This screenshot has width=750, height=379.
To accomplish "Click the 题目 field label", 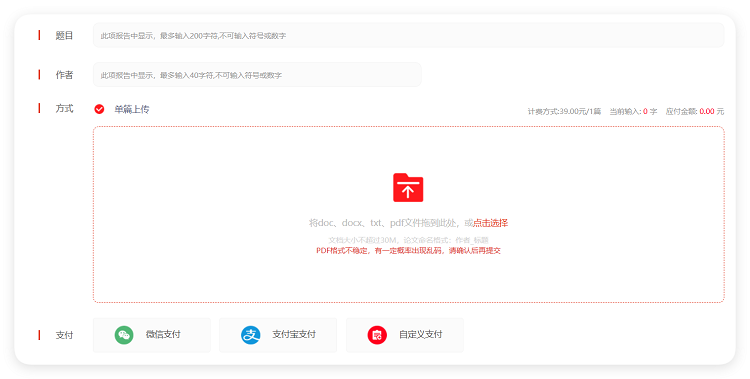I will tap(64, 35).
